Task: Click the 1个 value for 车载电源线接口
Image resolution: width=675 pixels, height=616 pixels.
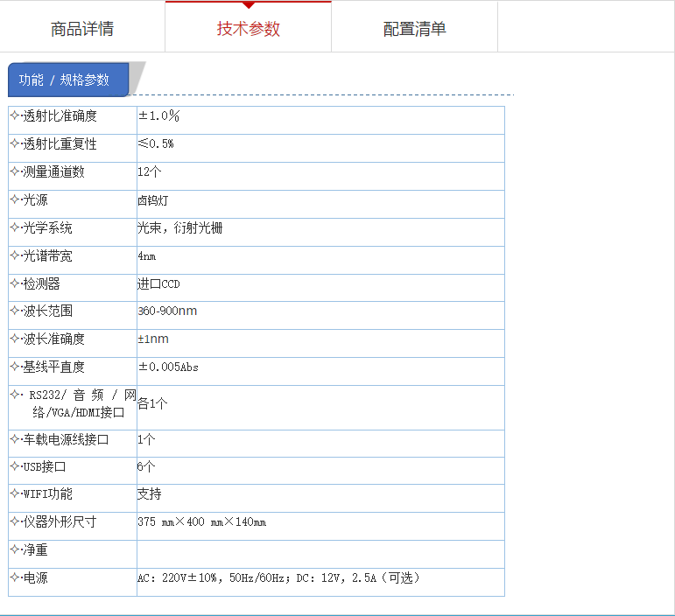Action: tap(146, 439)
